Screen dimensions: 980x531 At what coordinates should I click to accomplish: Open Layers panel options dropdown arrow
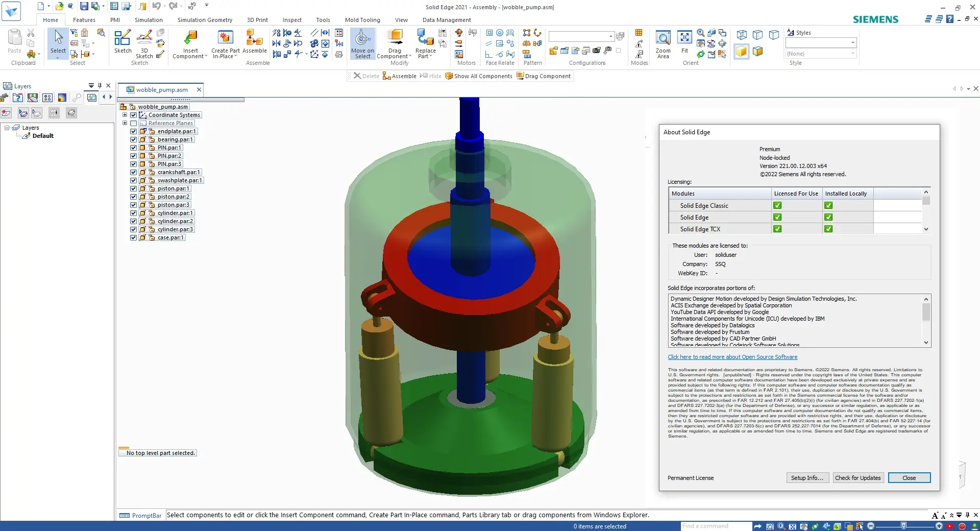[x=91, y=86]
